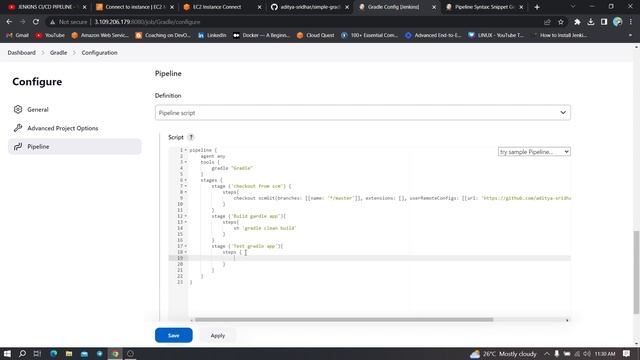Open the LinkedIn bookmark
Viewport: 640px width, 360px height.
pos(212,36)
